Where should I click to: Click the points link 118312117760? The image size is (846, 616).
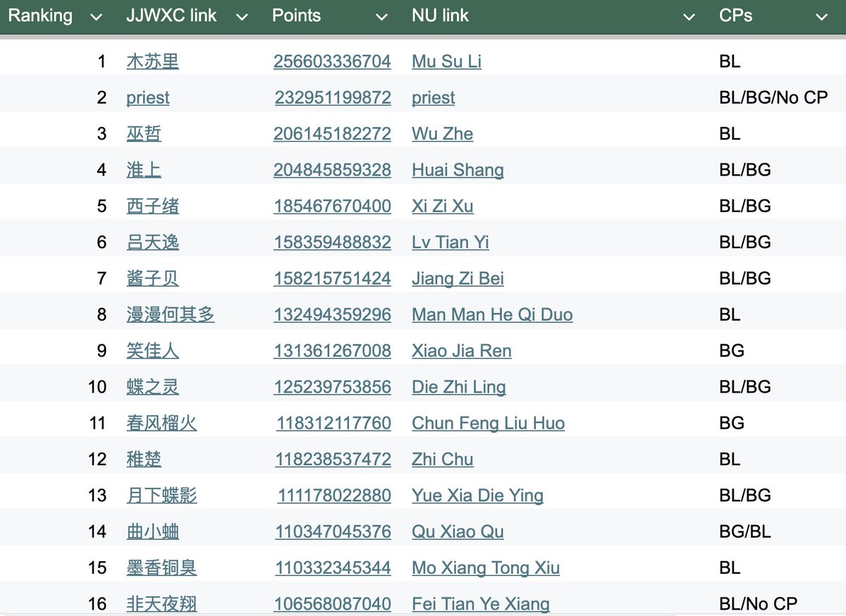(333, 423)
